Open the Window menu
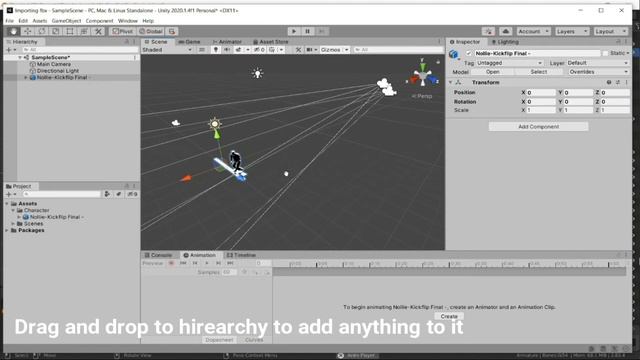640x360 pixels. (128, 21)
